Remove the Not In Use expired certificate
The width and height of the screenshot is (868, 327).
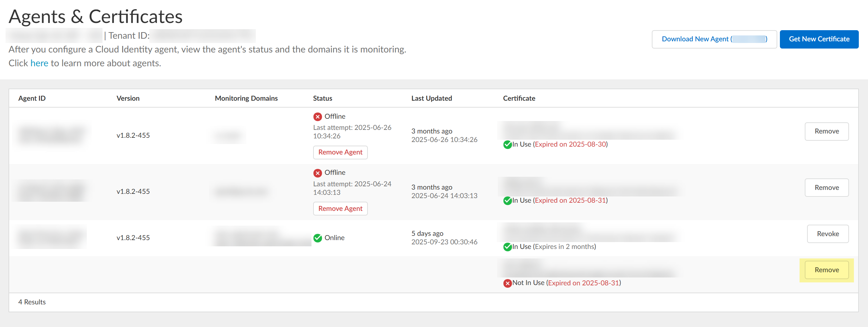pyautogui.click(x=826, y=270)
